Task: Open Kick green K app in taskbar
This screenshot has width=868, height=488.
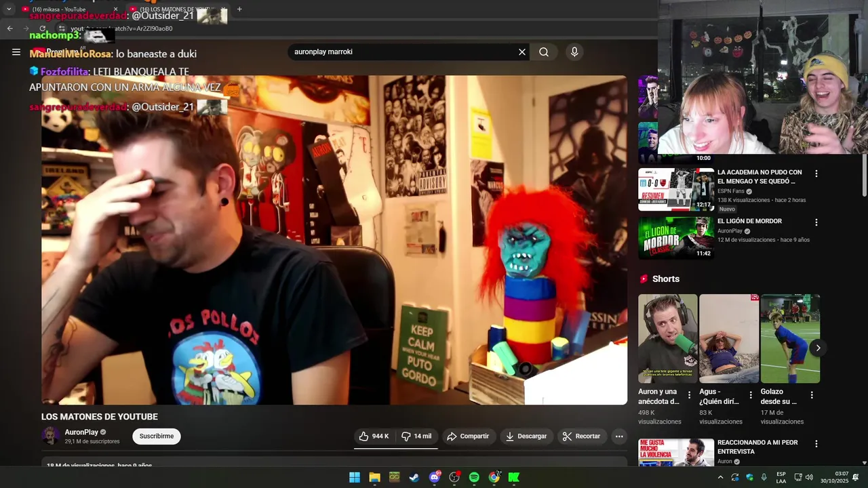Action: tap(514, 477)
